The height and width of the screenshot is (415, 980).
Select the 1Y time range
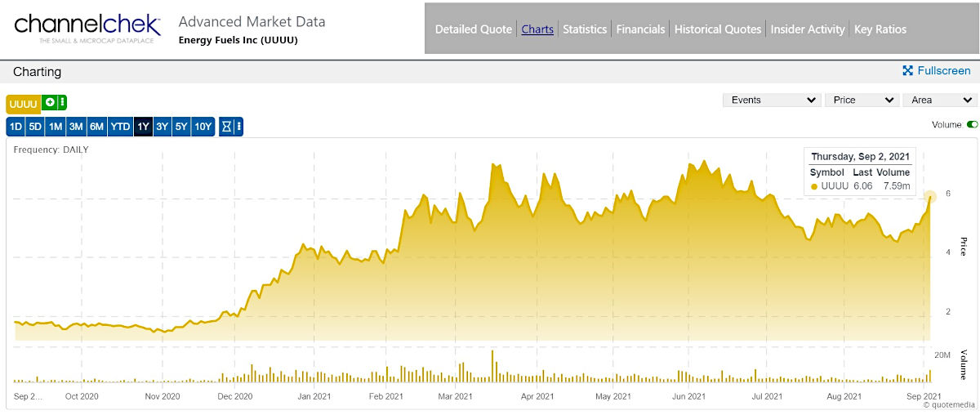[143, 127]
